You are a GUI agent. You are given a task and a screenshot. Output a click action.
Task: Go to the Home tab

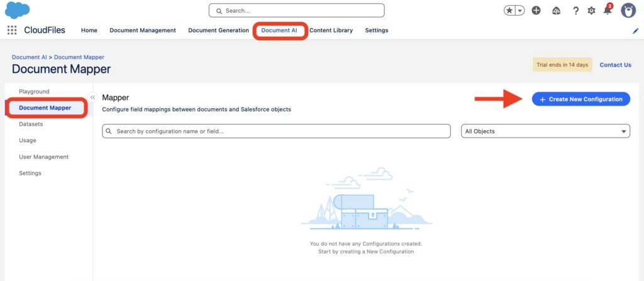pos(89,30)
